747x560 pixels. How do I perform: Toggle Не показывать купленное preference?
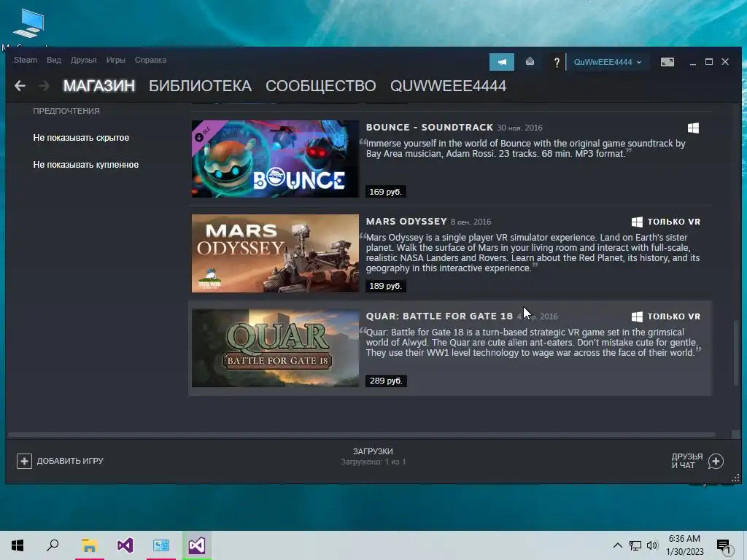tap(86, 165)
